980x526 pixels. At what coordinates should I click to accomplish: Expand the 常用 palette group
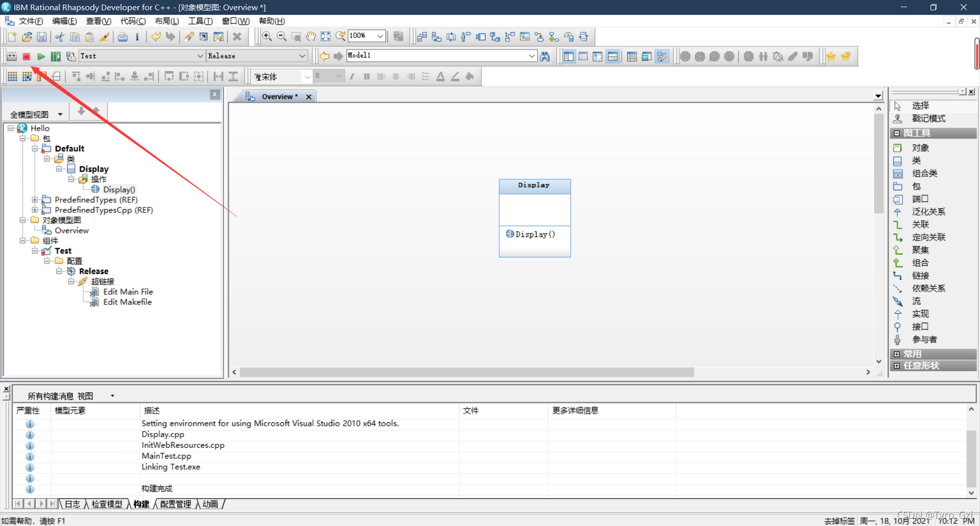(897, 354)
